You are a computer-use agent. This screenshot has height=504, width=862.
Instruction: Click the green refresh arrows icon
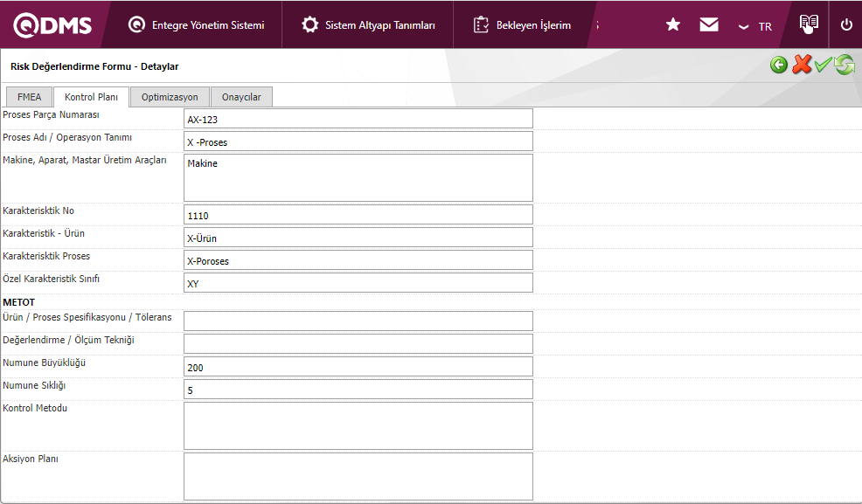(844, 66)
